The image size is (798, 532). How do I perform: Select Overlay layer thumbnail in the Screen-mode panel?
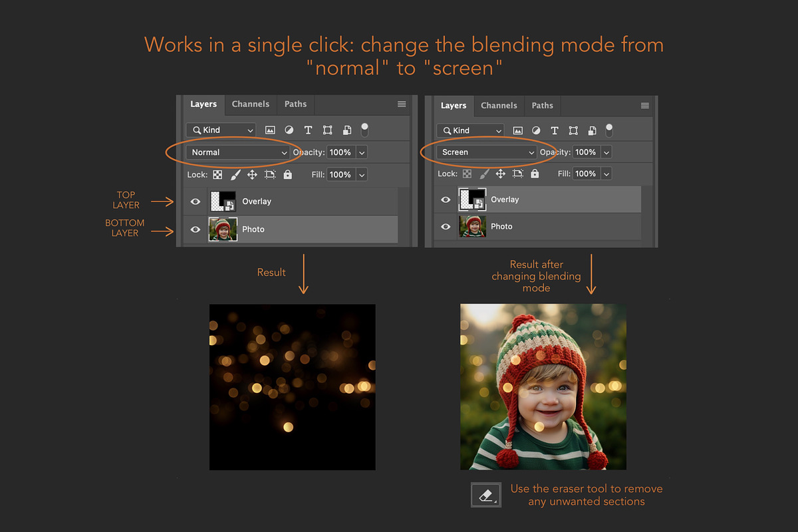tap(473, 199)
